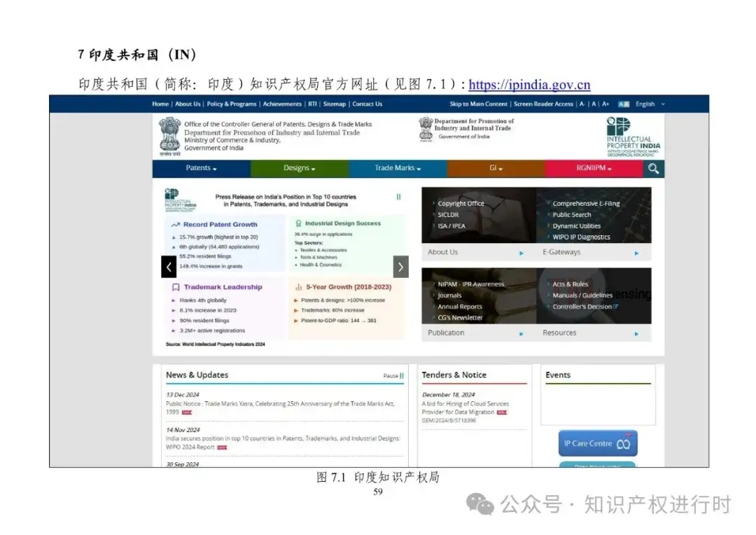Expand the GI menu
The image size is (756, 535).
(496, 168)
